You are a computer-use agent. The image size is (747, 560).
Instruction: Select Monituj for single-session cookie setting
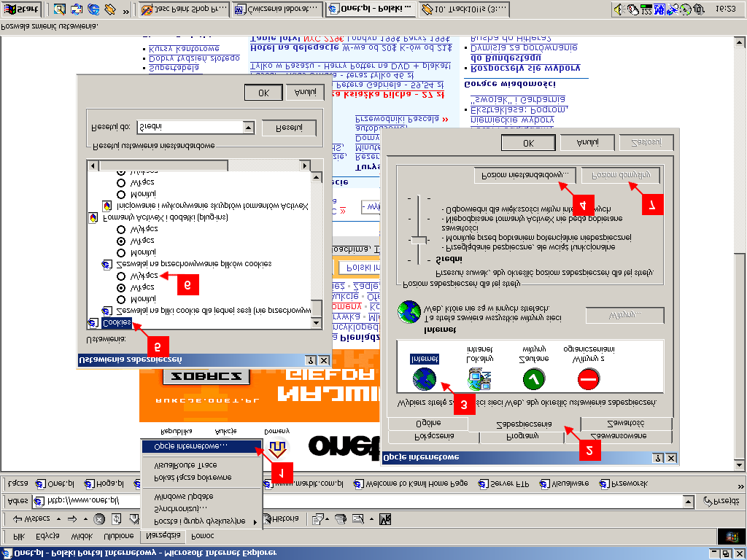121,300
